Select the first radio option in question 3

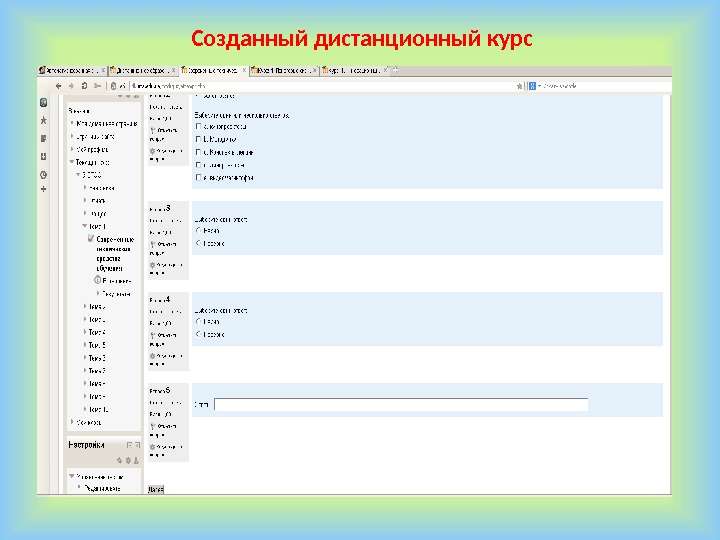pyautogui.click(x=198, y=231)
